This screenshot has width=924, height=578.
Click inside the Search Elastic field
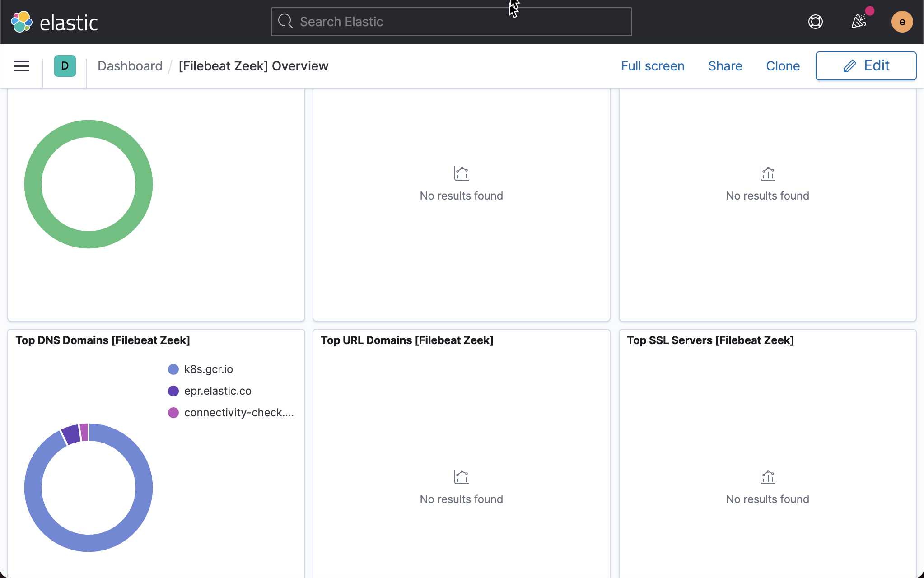click(451, 21)
